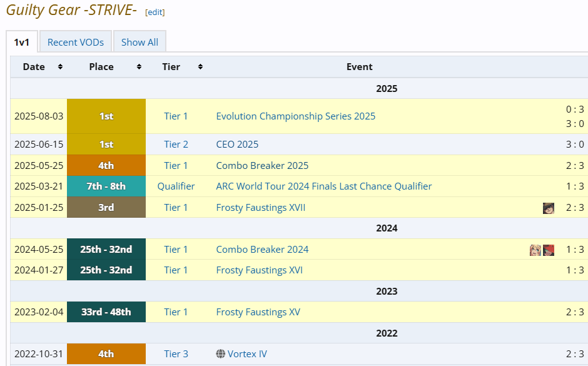Open ARC World Tour 2024 Finals Last Chance Qualifier
Screen dimensions: 588x366
[323, 186]
